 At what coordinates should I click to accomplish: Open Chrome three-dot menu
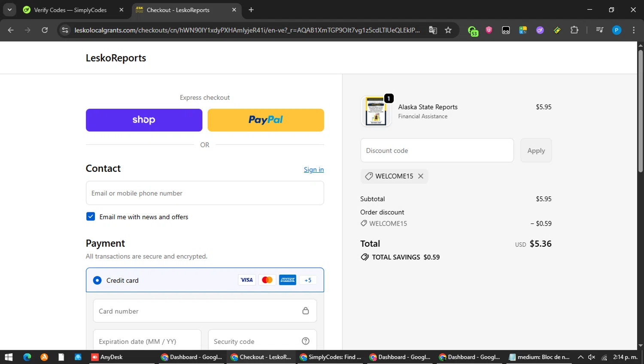tap(634, 30)
